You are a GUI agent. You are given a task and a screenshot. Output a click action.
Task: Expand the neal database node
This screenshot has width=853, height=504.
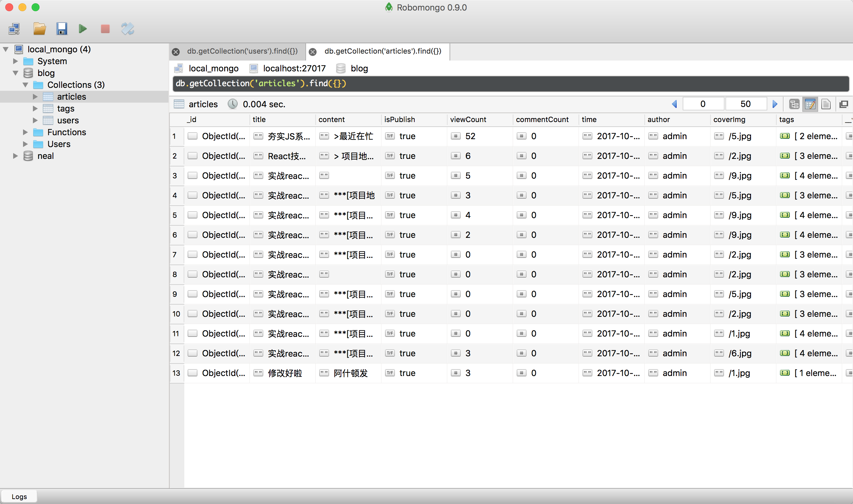15,156
